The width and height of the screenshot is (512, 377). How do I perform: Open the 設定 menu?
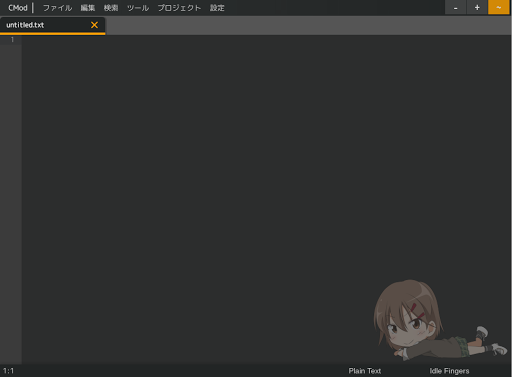217,8
